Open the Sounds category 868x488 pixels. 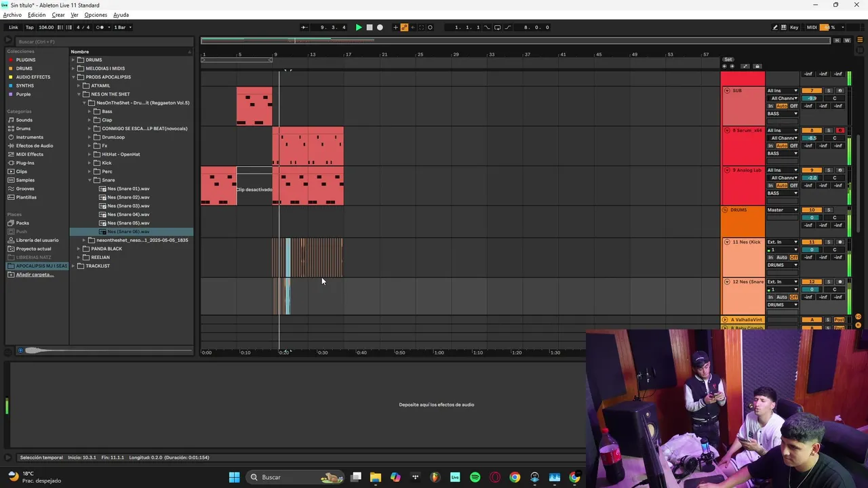tap(24, 120)
